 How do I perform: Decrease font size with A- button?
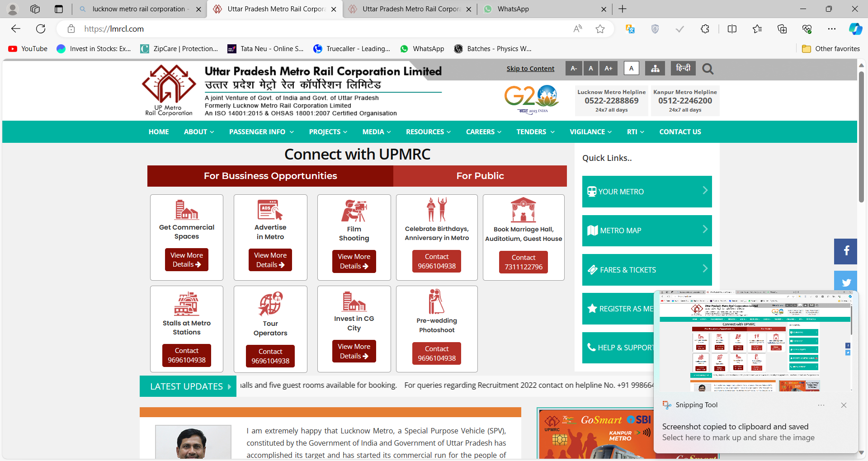tap(574, 68)
